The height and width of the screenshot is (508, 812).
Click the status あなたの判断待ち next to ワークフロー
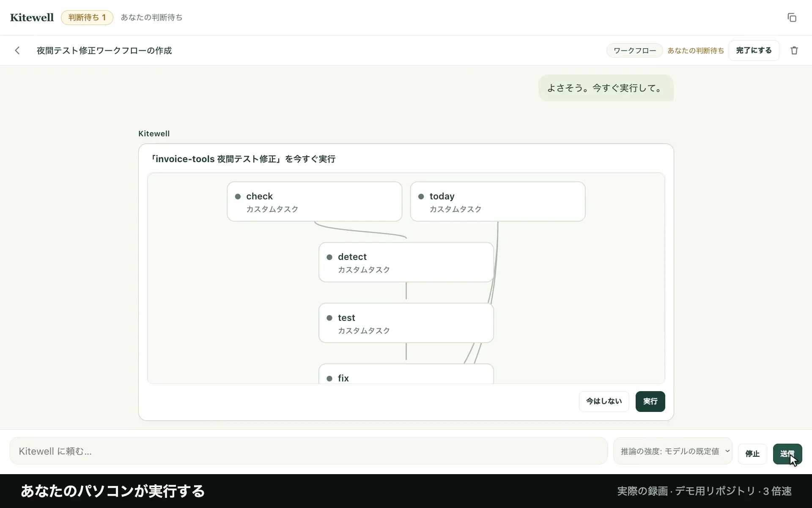[x=695, y=50]
